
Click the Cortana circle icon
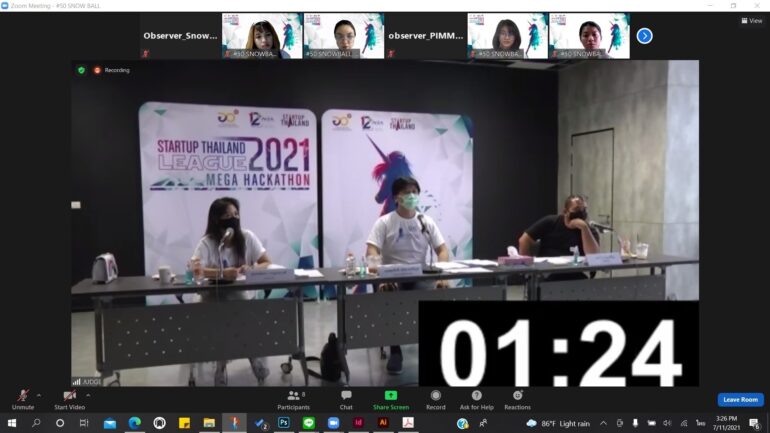click(60, 423)
